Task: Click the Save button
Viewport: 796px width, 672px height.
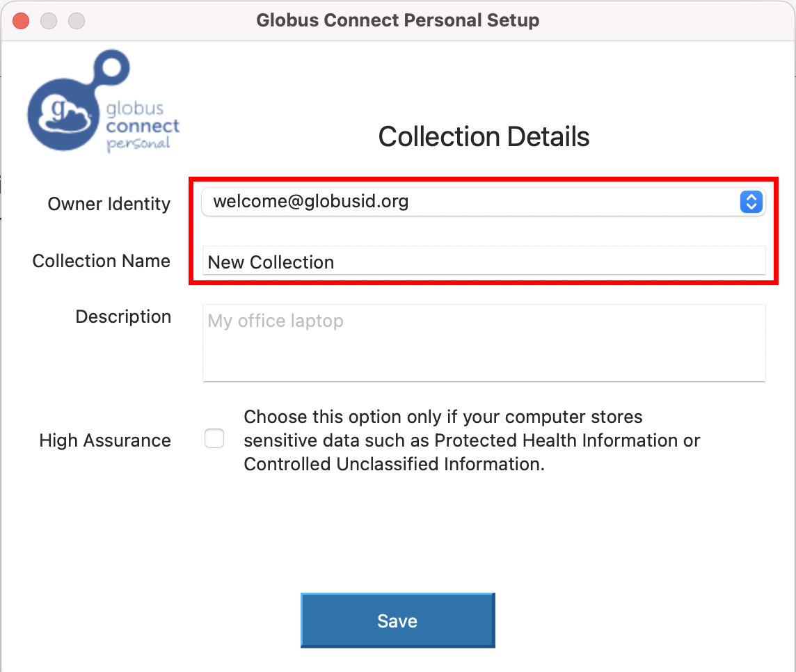Action: point(397,621)
